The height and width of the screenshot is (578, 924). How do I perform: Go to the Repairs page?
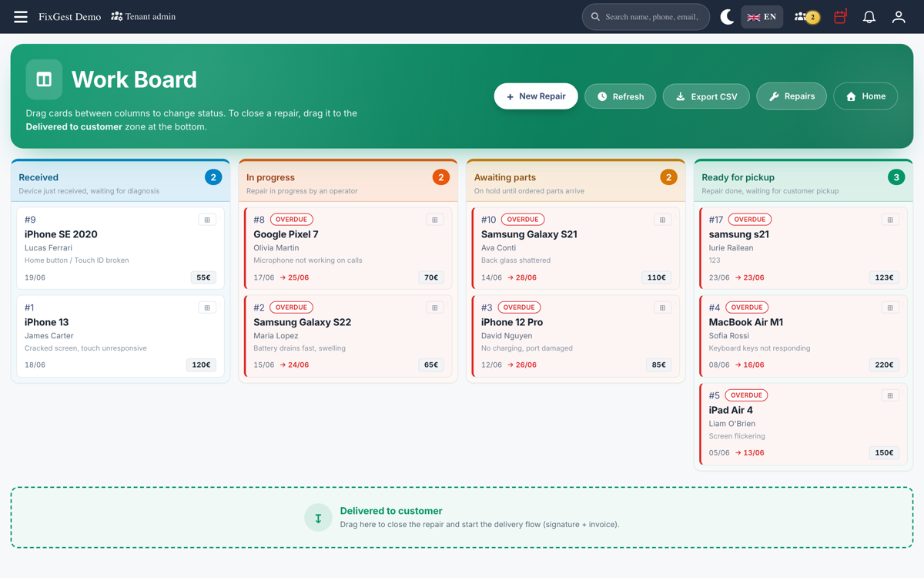(792, 96)
